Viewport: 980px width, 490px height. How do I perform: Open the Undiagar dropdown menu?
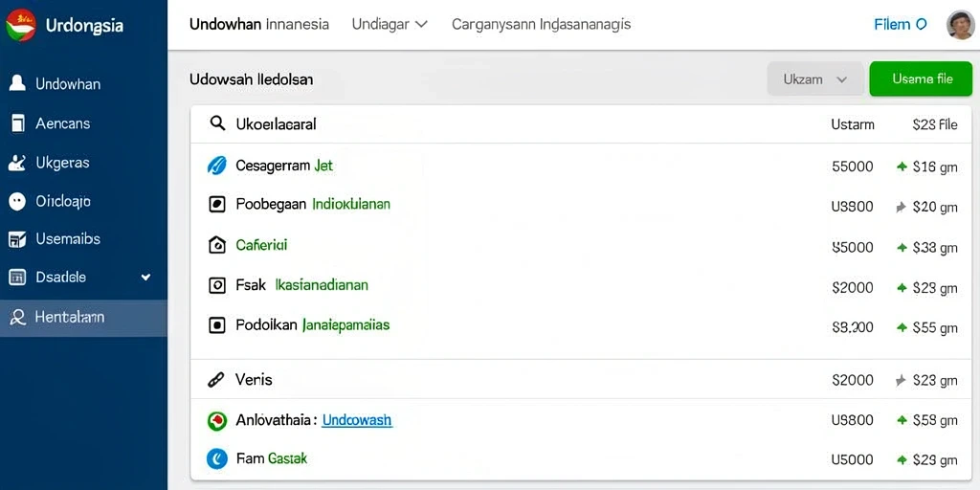(x=390, y=24)
